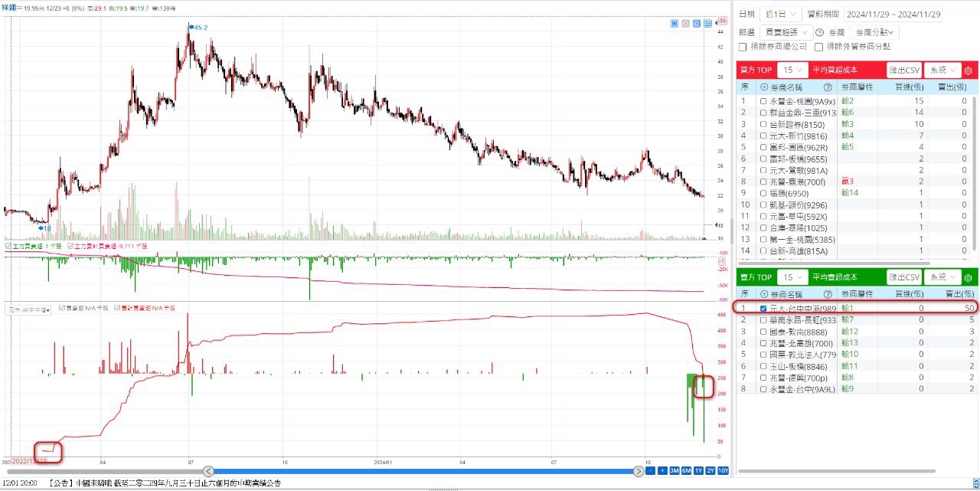Toggle 主力買賣超 indicator checkbox
980x491 pixels.
pyautogui.click(x=8, y=247)
